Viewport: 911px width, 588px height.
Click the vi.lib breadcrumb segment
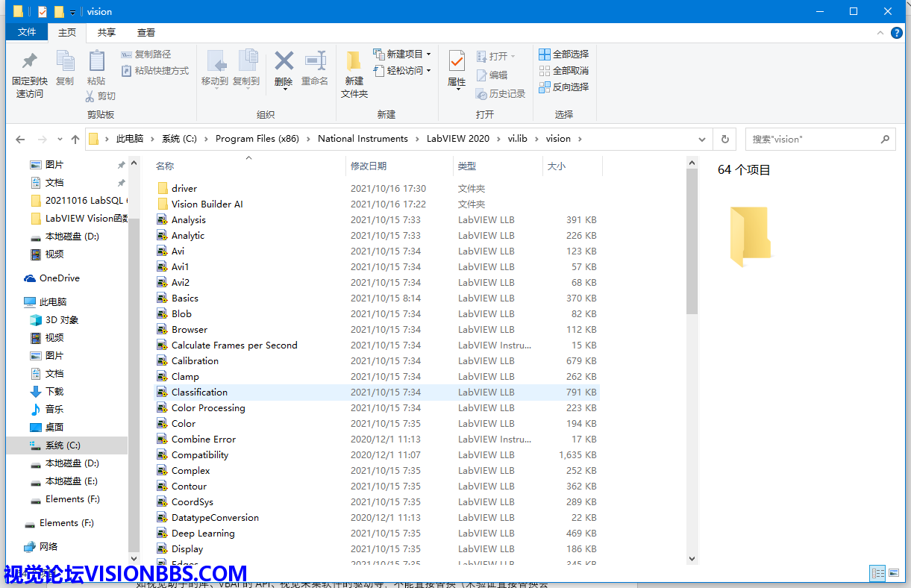[517, 139]
